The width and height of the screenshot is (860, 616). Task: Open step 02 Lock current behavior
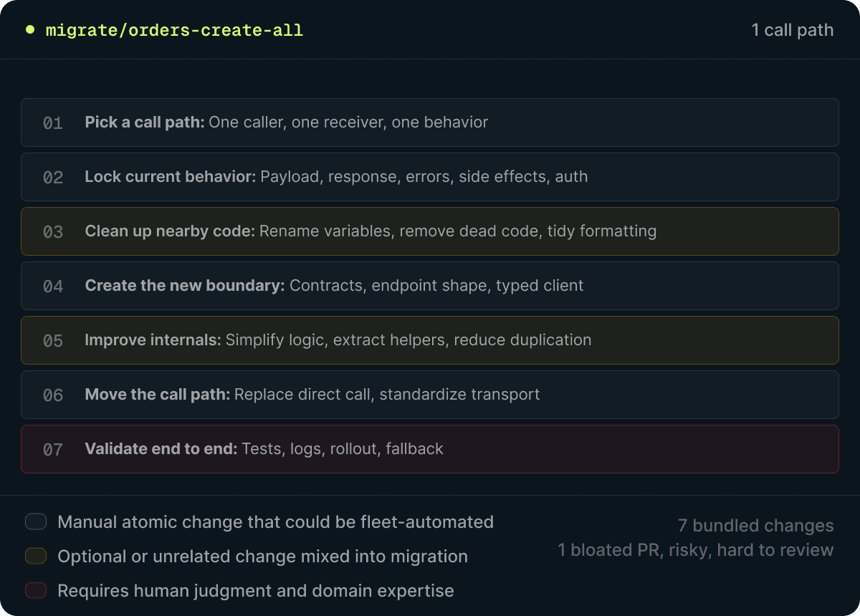click(430, 177)
